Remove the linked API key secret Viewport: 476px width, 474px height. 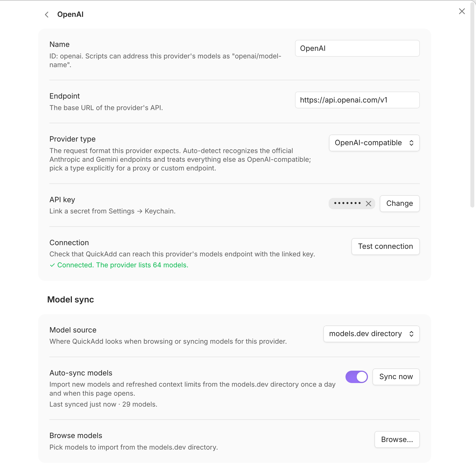[369, 204]
